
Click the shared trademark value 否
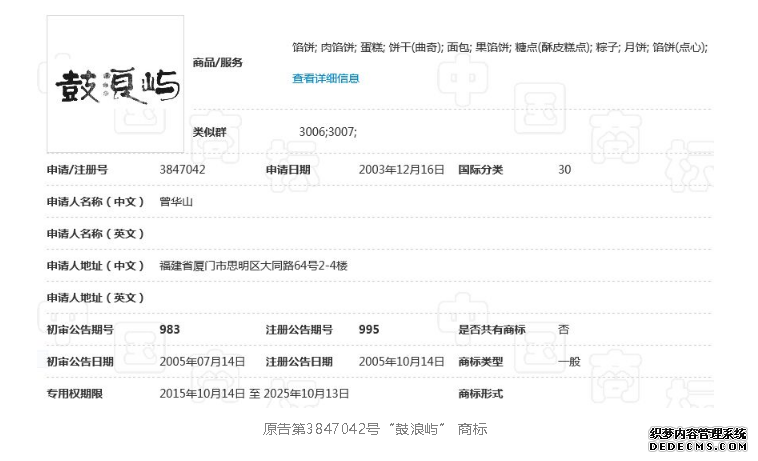point(564,330)
